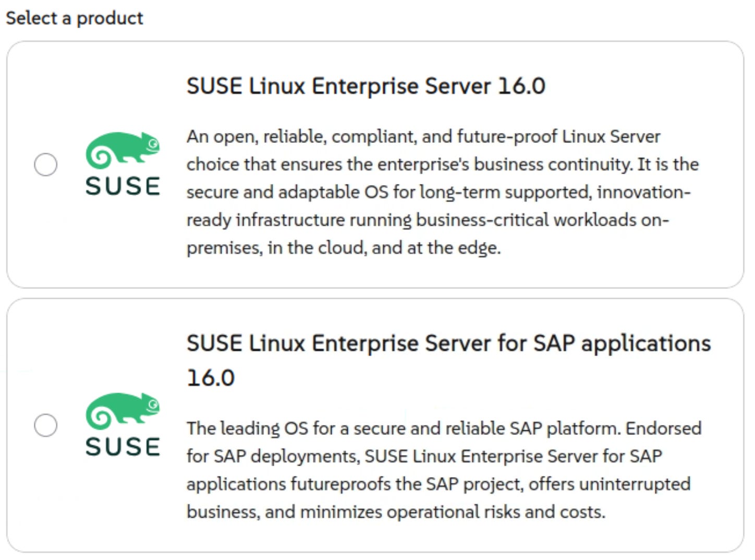
Task: Click the description starting "The leading OS for a secure"
Action: (x=444, y=470)
